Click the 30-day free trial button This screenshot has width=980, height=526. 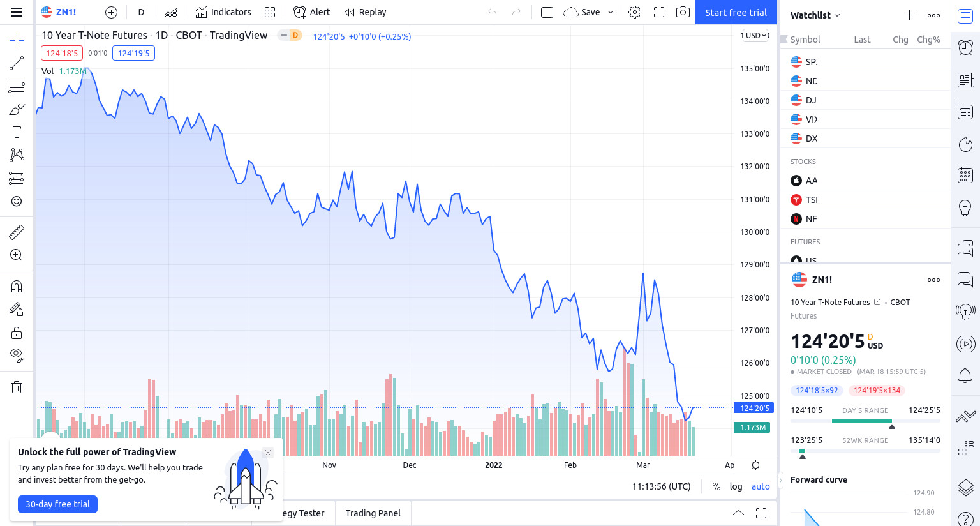coord(57,504)
